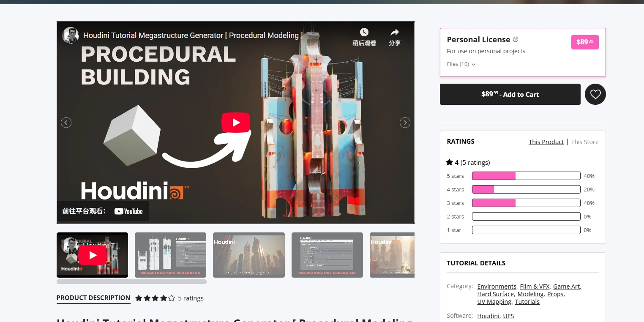Open the Film & VFX category link
Viewport: 644px width, 322px height.
(x=535, y=287)
